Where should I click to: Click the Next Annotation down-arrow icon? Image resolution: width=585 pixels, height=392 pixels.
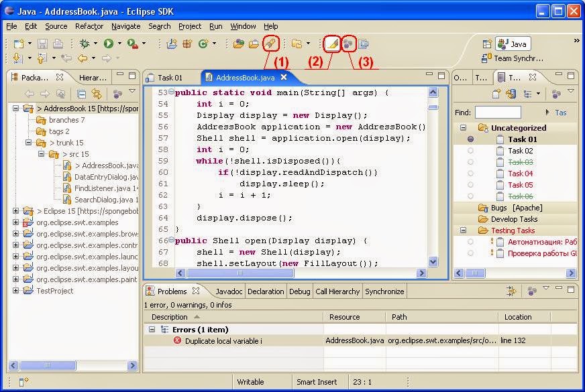tap(17, 58)
